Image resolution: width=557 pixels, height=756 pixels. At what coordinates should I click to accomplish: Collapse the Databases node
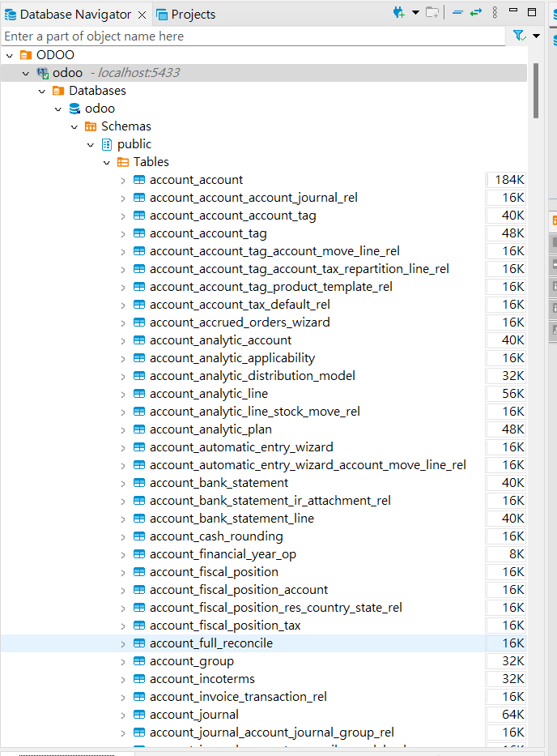(42, 91)
